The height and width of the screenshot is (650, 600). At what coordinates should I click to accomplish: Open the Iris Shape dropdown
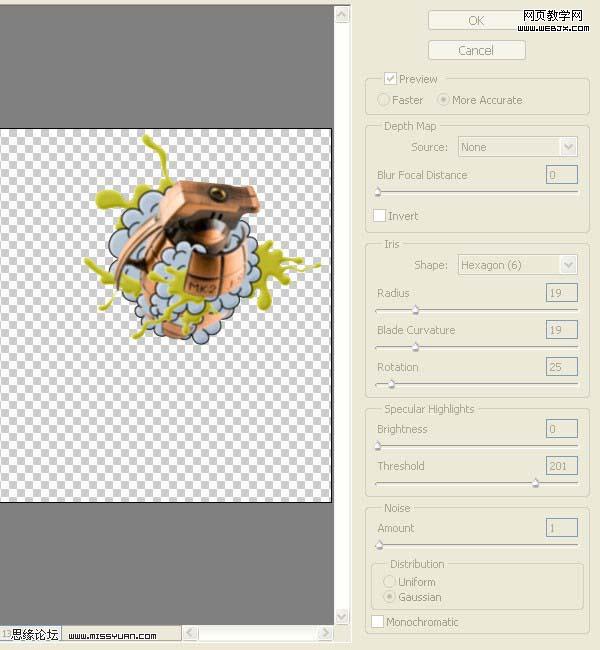pos(517,265)
